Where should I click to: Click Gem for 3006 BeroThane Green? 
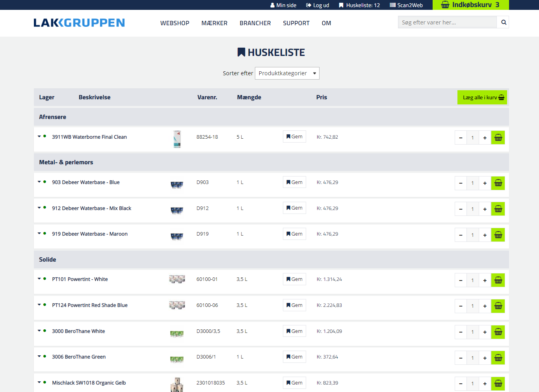pos(294,357)
